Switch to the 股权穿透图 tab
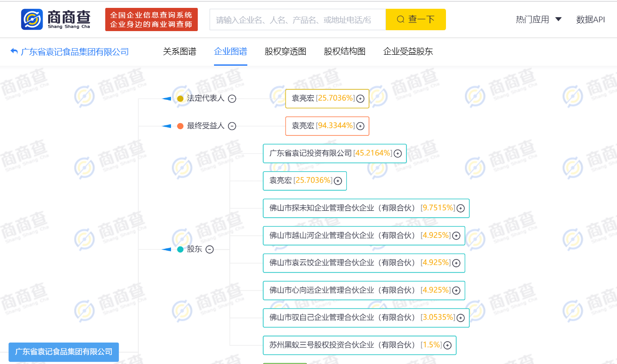Image resolution: width=617 pixels, height=364 pixels. [285, 52]
